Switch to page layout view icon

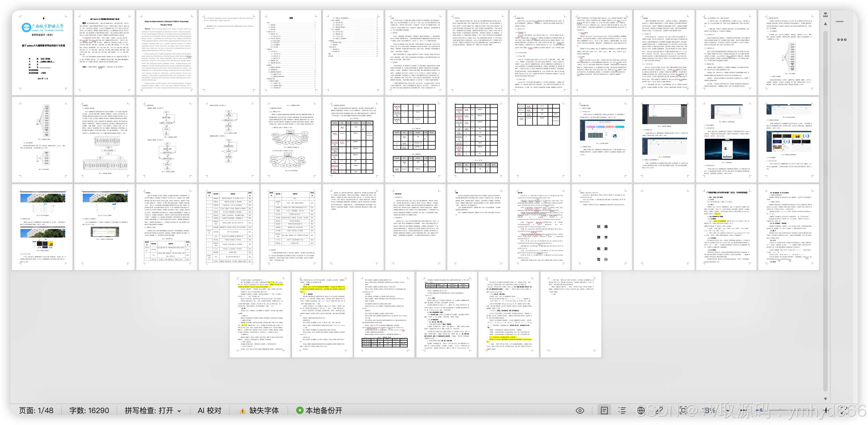[x=604, y=410]
